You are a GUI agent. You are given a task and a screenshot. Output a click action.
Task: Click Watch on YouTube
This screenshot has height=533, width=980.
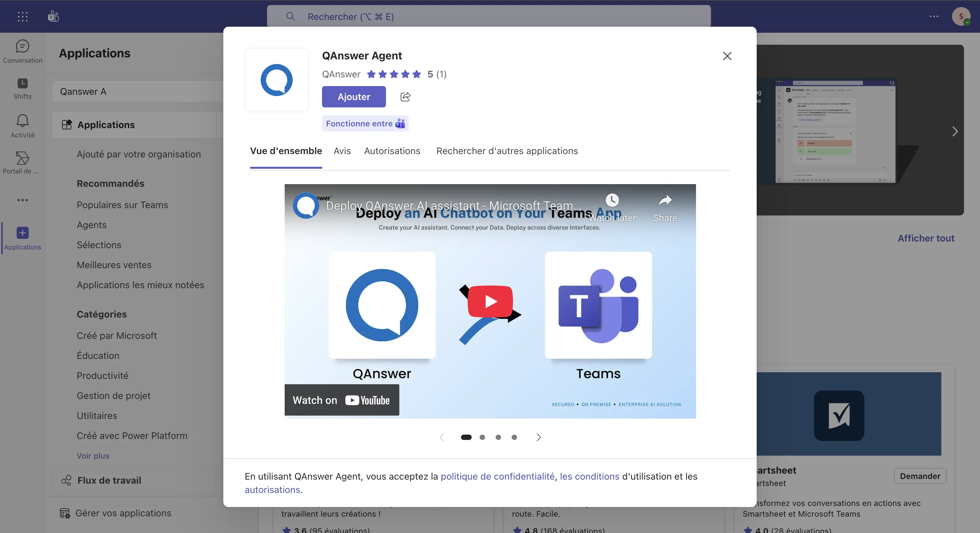click(x=342, y=400)
